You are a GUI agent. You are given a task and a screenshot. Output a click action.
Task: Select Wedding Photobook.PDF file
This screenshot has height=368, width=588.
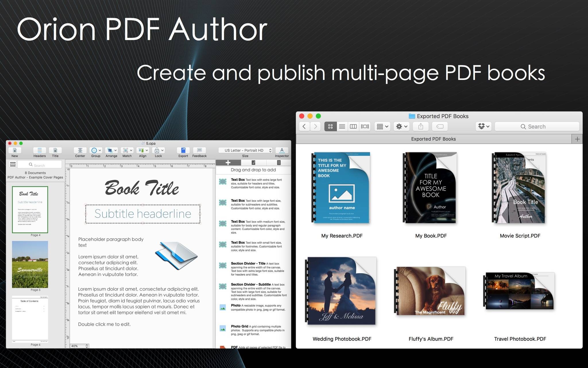tap(341, 291)
